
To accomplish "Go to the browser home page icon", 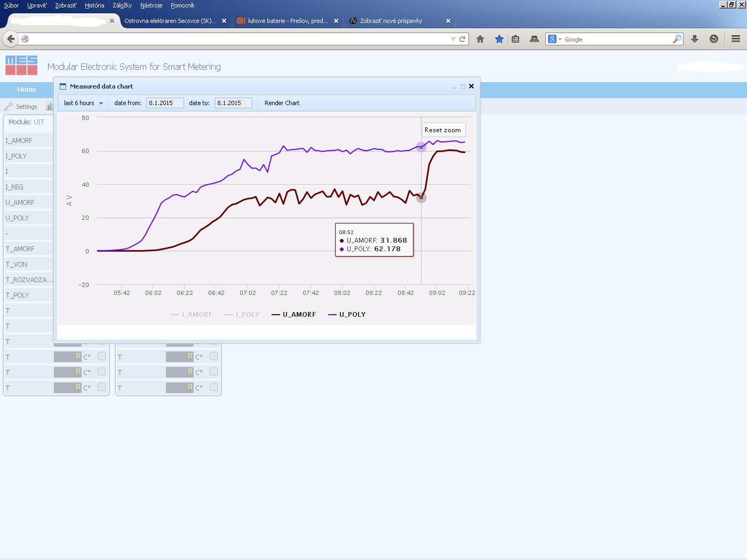I will 480,39.
